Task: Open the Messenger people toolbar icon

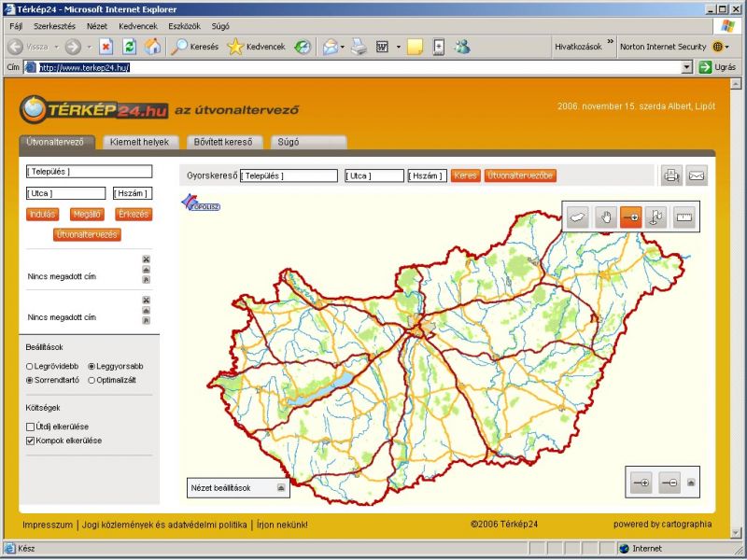Action: pyautogui.click(x=462, y=47)
